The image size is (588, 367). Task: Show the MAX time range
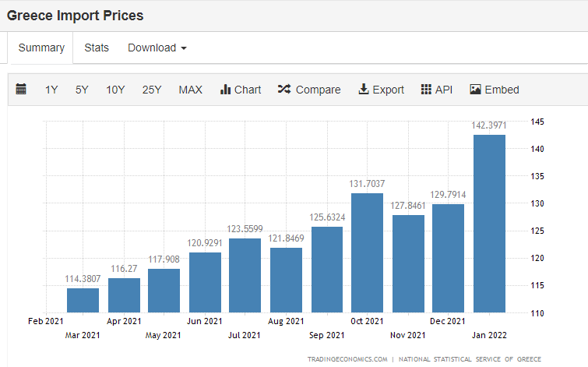190,90
